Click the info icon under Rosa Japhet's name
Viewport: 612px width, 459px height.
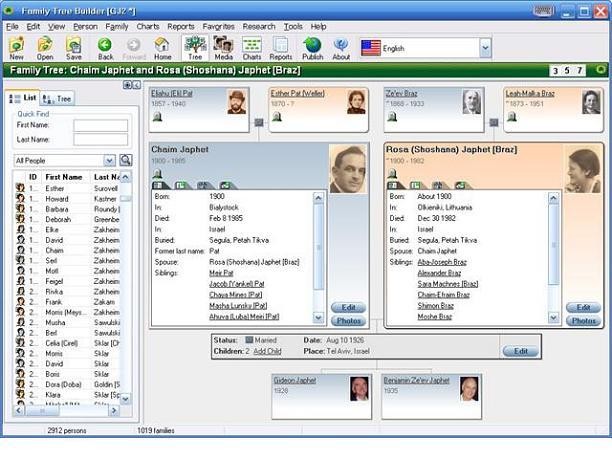pos(392,173)
